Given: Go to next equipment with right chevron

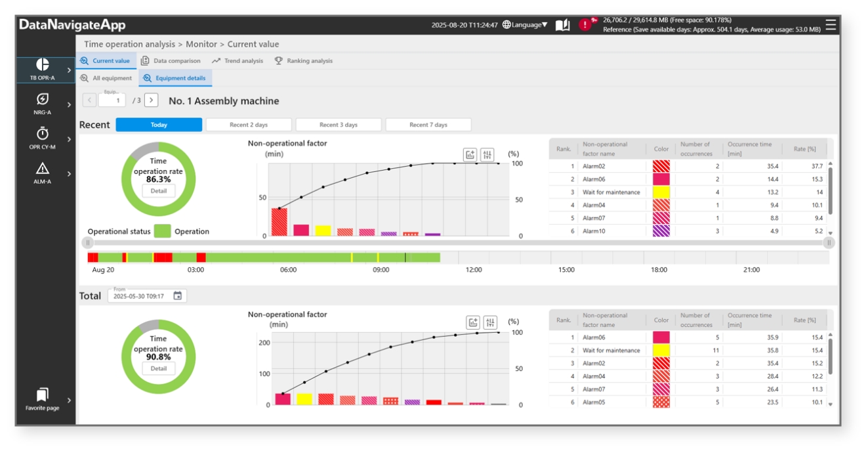Looking at the screenshot, I should pos(151,100).
